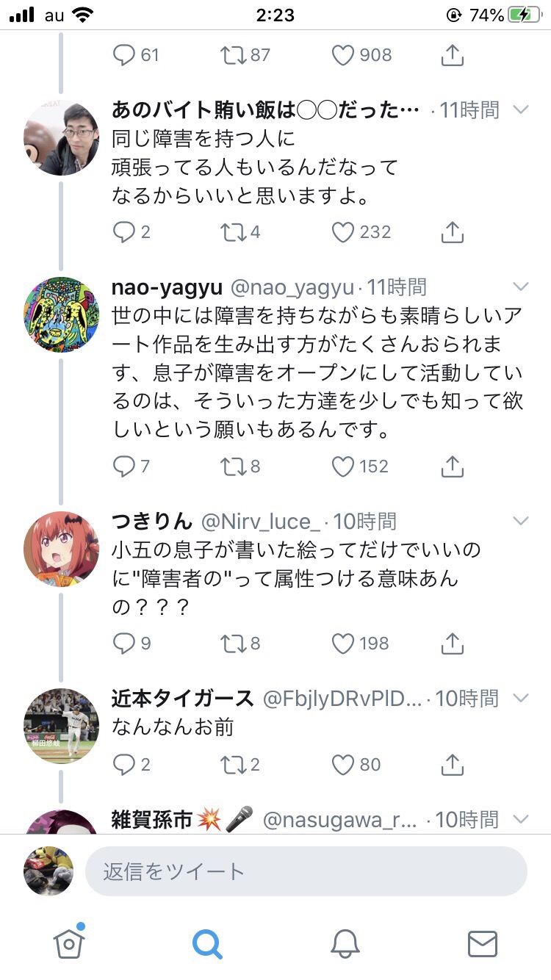Open the chevron menu on 近本タイガース's tweet
This screenshot has height=980, width=551.
click(x=520, y=698)
